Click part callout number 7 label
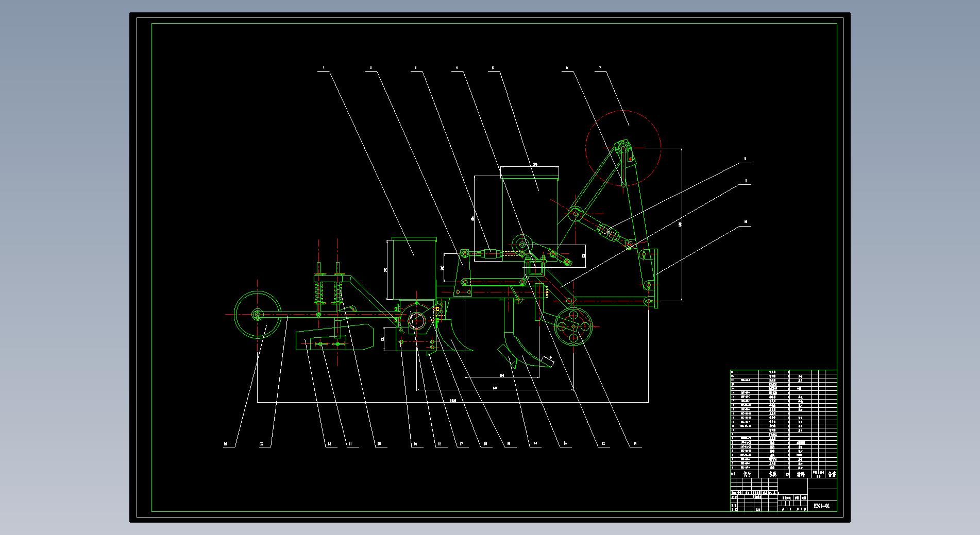 600,68
